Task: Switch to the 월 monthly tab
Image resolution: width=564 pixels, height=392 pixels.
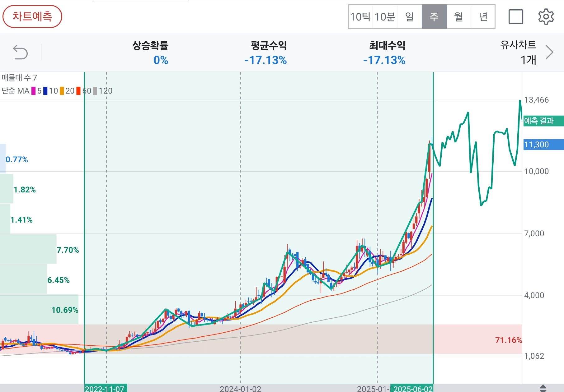Action: point(458,17)
